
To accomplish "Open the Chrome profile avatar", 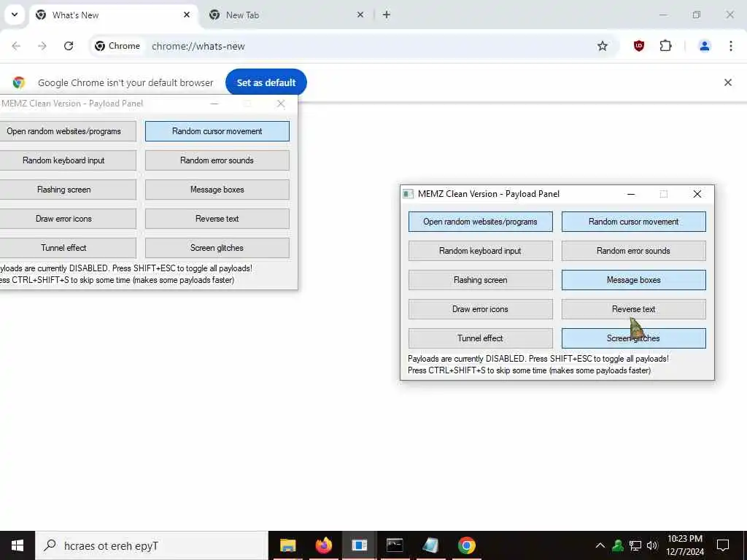I will pos(704,46).
